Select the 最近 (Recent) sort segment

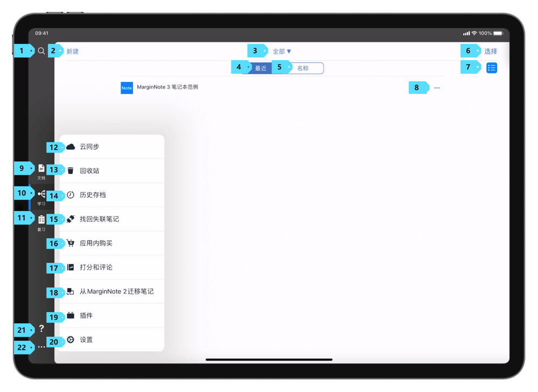pyautogui.click(x=261, y=68)
